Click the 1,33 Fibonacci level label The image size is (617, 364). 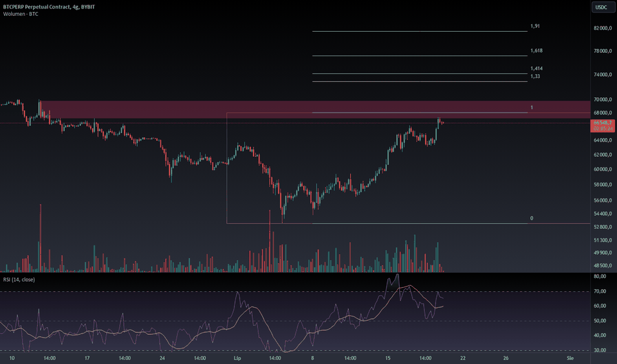(535, 76)
